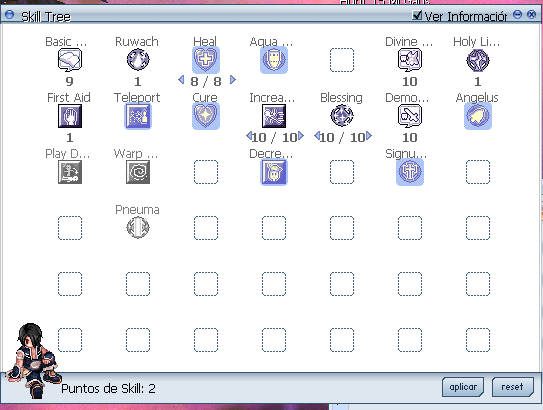Select the Teleport skill icon
The width and height of the screenshot is (543, 410).
(138, 116)
